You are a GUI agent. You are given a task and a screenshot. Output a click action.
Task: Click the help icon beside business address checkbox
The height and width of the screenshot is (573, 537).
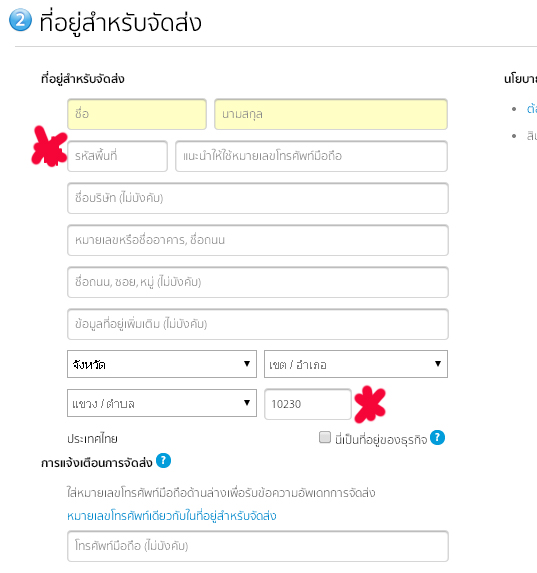437,437
